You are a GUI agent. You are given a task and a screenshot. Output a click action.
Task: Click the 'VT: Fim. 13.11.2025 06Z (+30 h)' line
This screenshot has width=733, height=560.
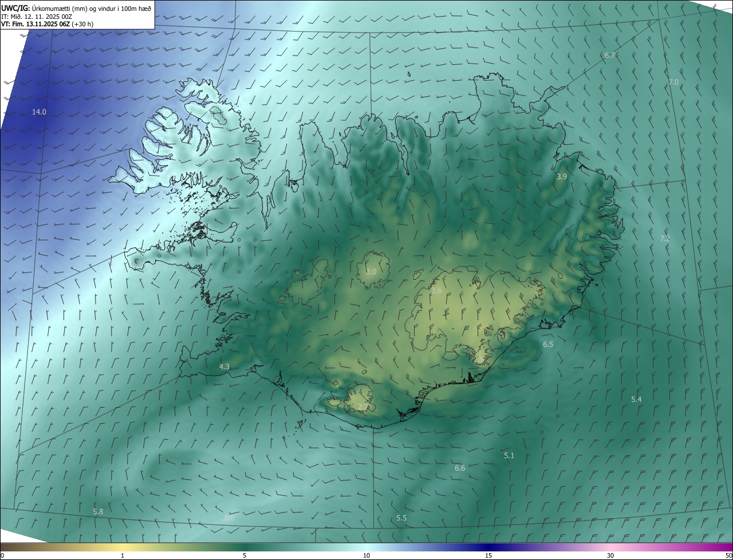(48, 25)
